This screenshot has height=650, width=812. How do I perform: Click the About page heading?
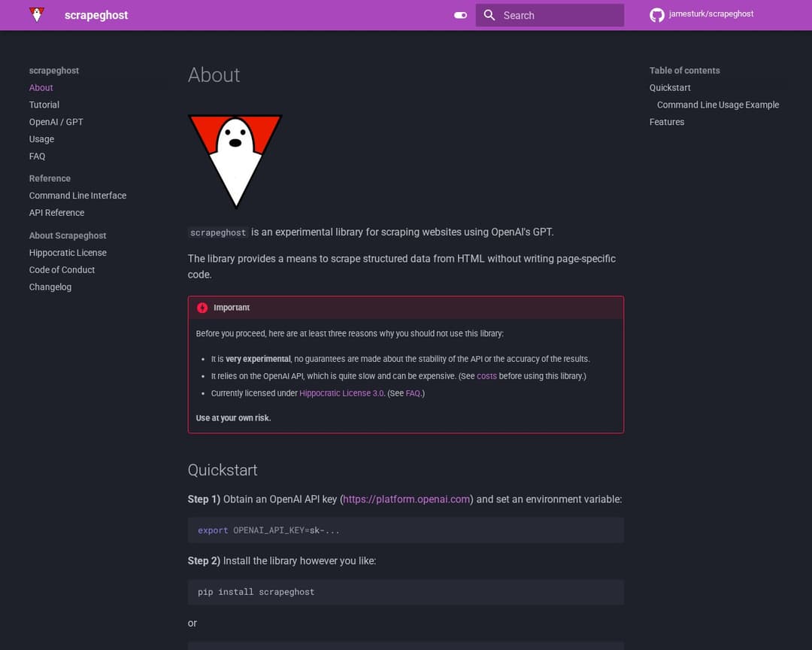pos(214,75)
